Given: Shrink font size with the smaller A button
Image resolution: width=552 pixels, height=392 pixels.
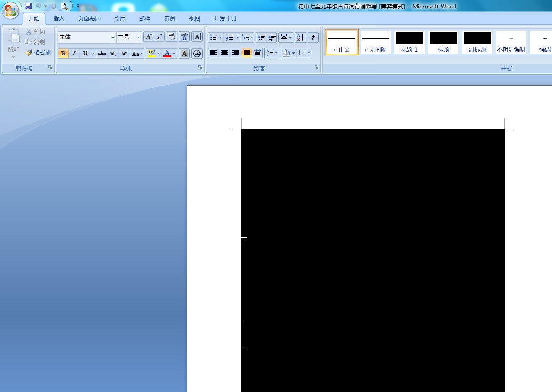Looking at the screenshot, I should pyautogui.click(x=159, y=37).
